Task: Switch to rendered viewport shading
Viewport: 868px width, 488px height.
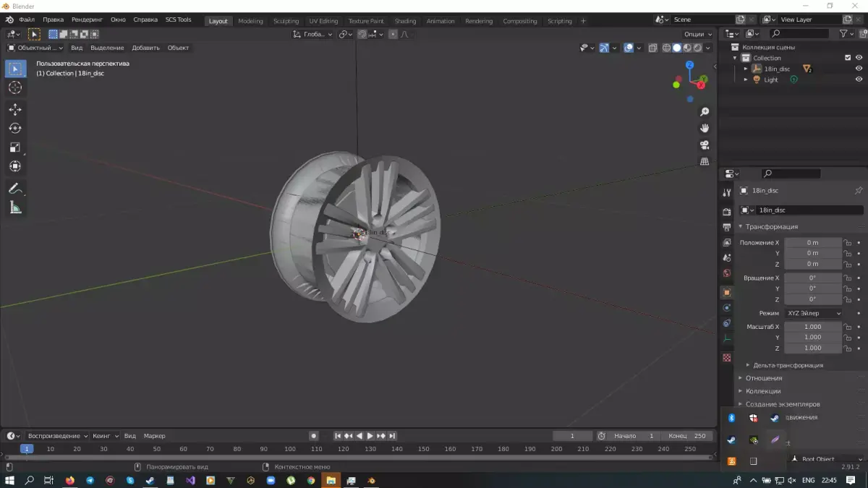Action: (x=697, y=48)
